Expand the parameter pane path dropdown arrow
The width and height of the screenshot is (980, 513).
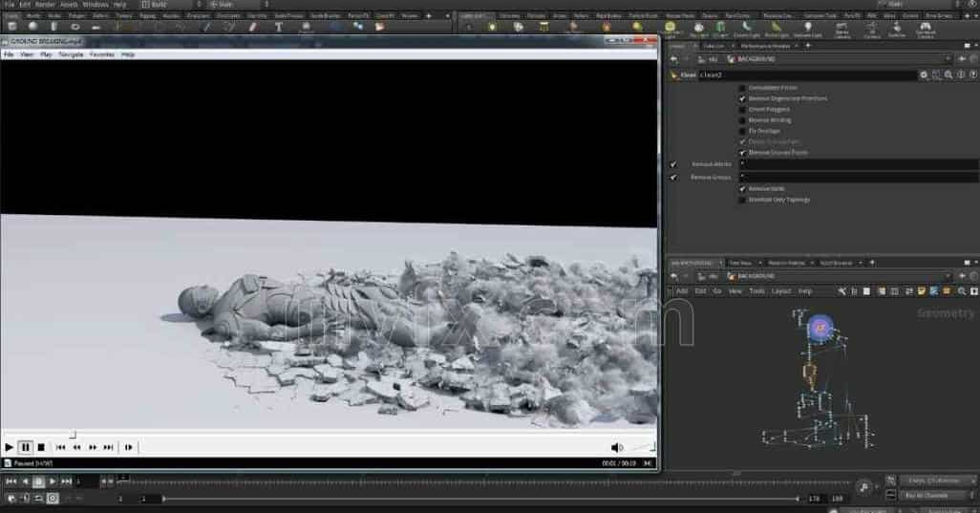pyautogui.click(x=948, y=58)
